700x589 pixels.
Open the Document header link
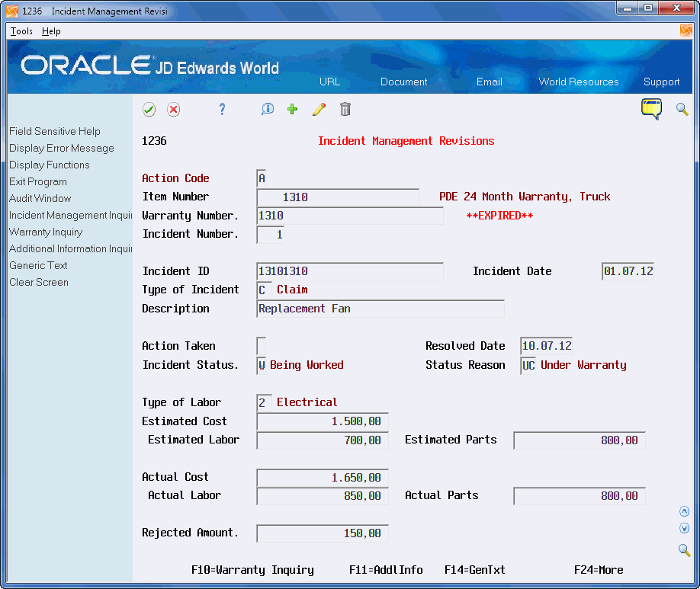(403, 82)
